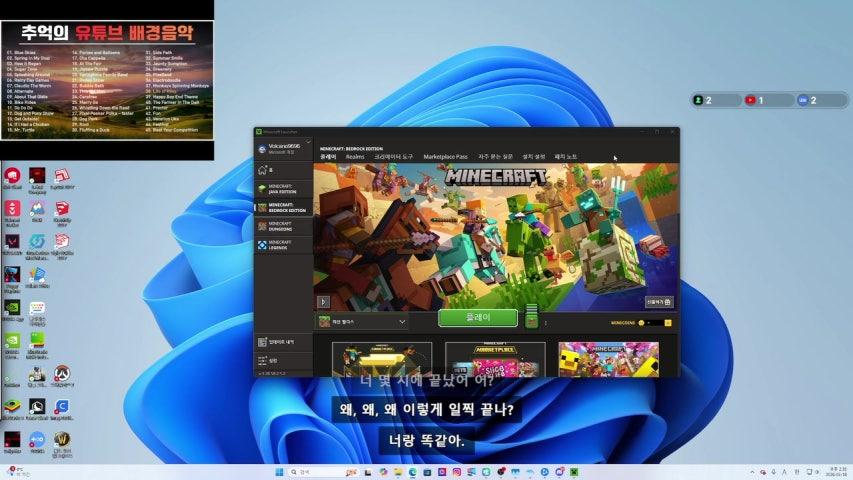Open the pink yellow-chick Minecraft news thumbnail

point(609,359)
